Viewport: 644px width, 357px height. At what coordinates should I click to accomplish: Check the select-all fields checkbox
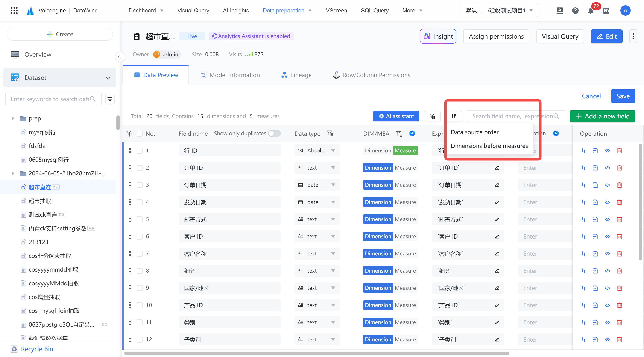tap(140, 134)
